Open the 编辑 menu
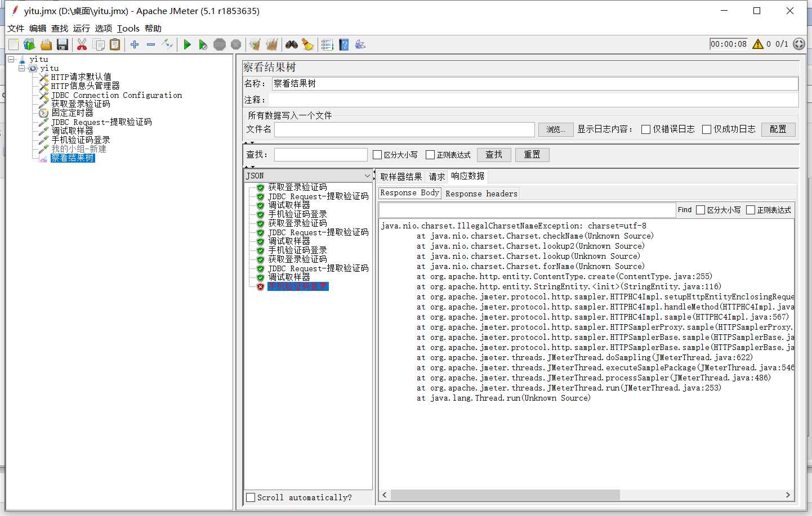This screenshot has height=516, width=812. click(x=38, y=29)
